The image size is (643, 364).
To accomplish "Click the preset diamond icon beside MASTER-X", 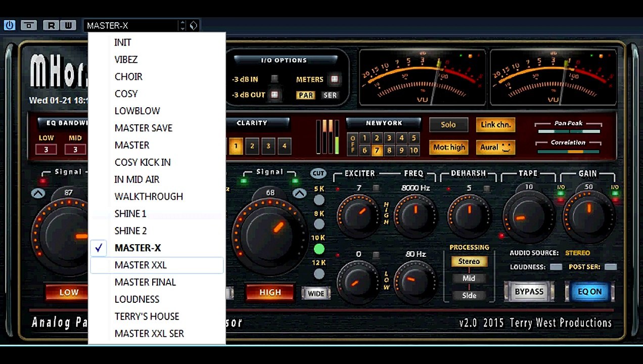I will coord(193,25).
